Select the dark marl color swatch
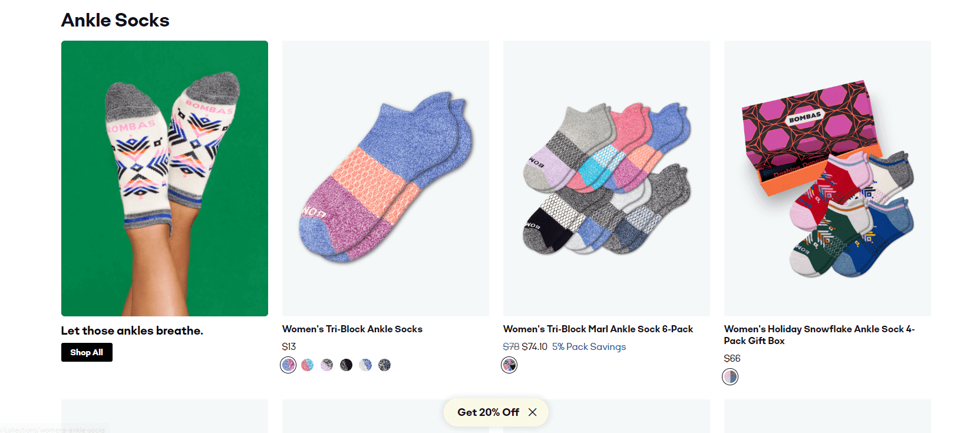 385,365
